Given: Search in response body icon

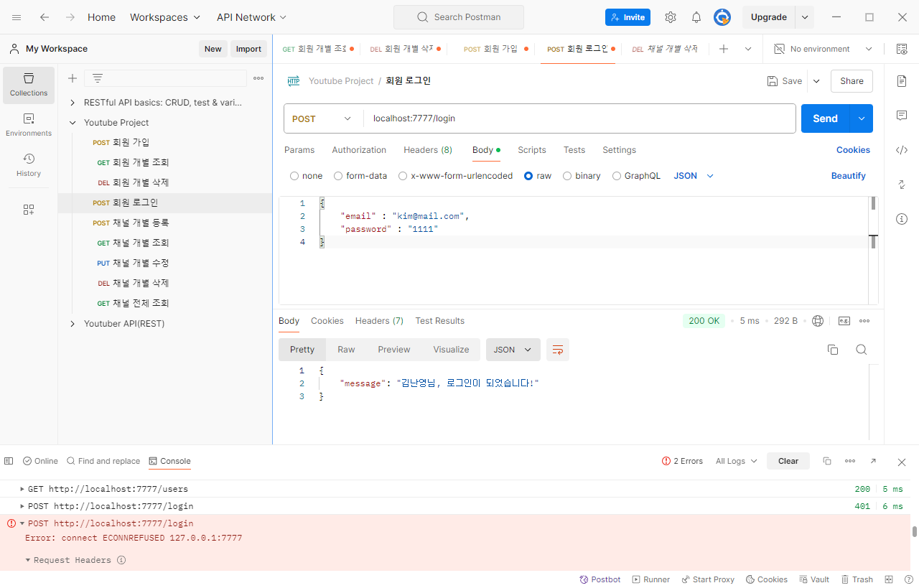Looking at the screenshot, I should point(862,350).
